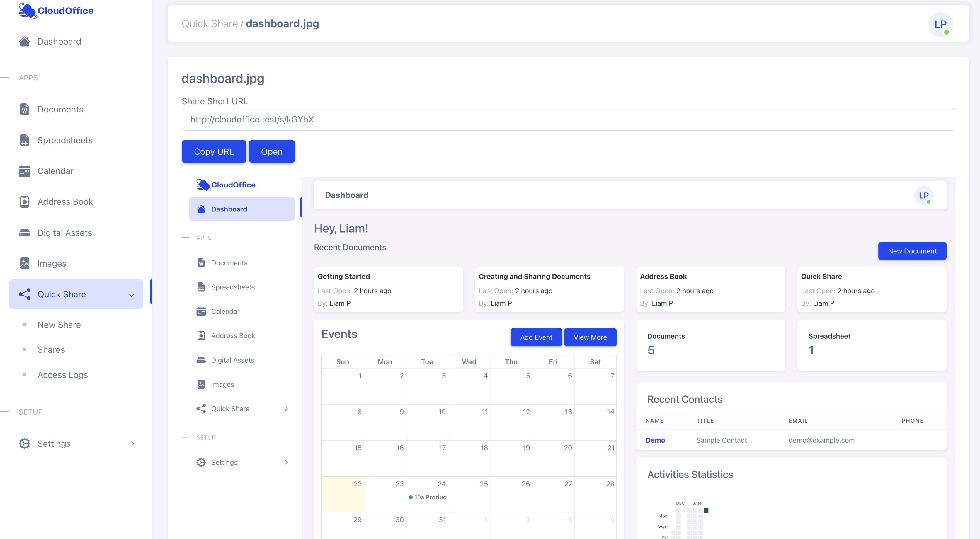This screenshot has height=539, width=980.
Task: Collapse the Quick Share menu chevron
Action: coord(132,295)
